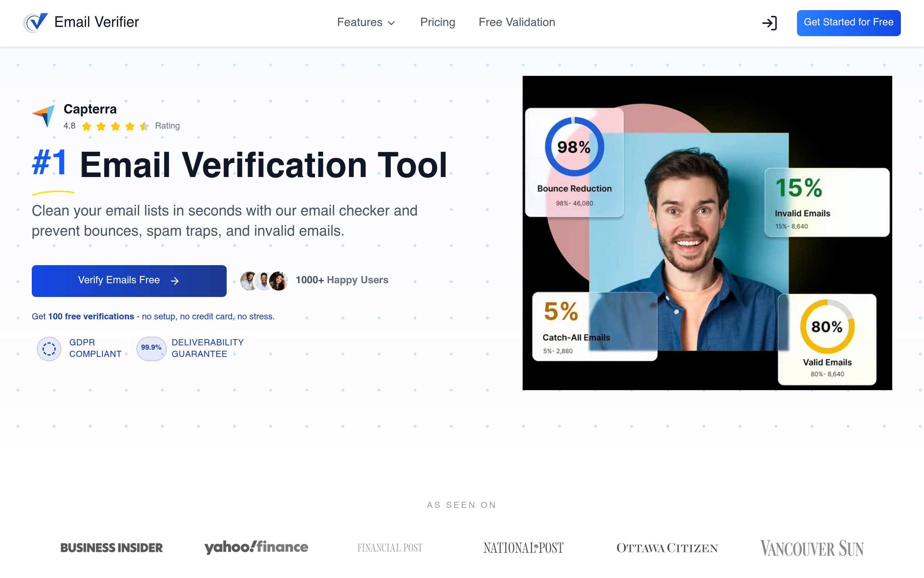Click the AS SEEN ON label
The width and height of the screenshot is (924, 578).
pos(462,505)
